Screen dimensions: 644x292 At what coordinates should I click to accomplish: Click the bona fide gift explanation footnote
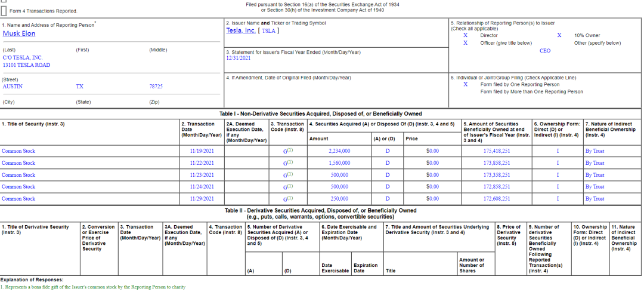pos(94,287)
